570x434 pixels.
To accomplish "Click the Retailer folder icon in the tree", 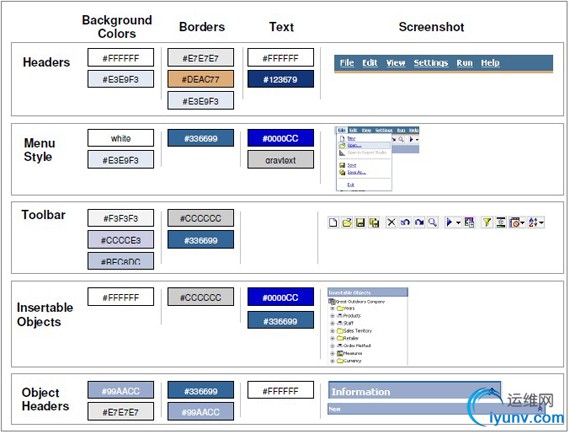I will point(340,338).
